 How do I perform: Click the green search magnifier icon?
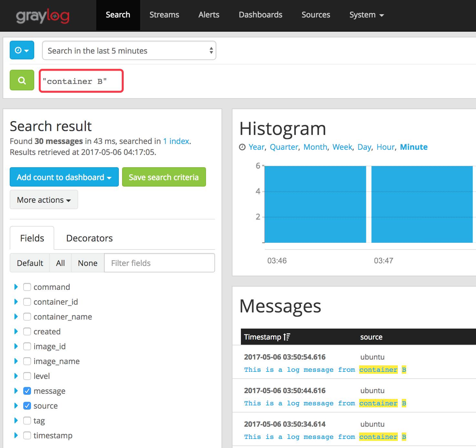click(21, 80)
